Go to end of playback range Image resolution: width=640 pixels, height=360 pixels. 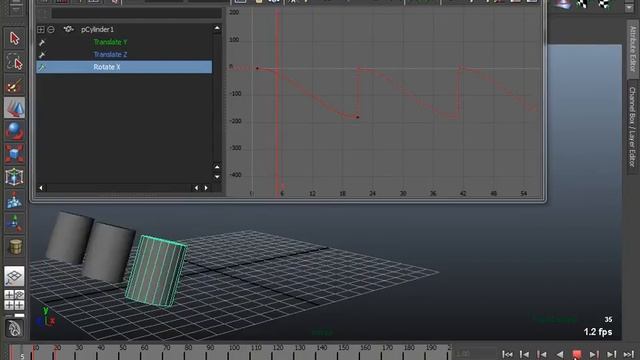pyautogui.click(x=629, y=354)
